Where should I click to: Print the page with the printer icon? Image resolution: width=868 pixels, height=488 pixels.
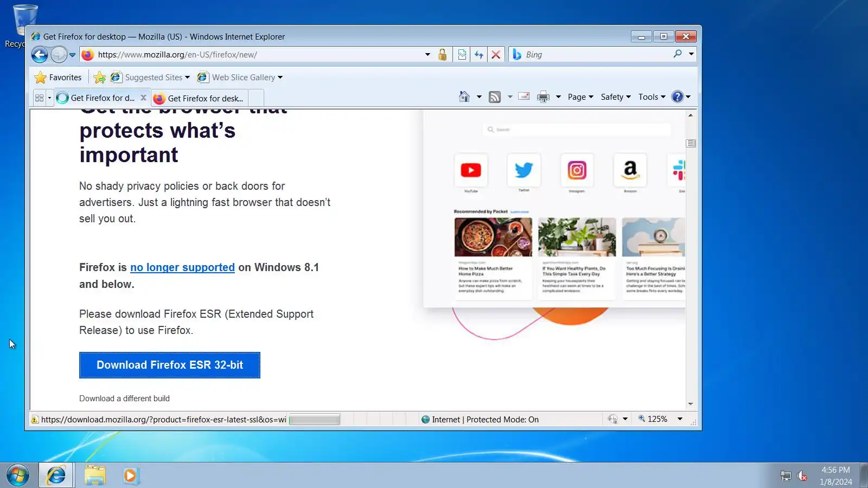point(543,97)
